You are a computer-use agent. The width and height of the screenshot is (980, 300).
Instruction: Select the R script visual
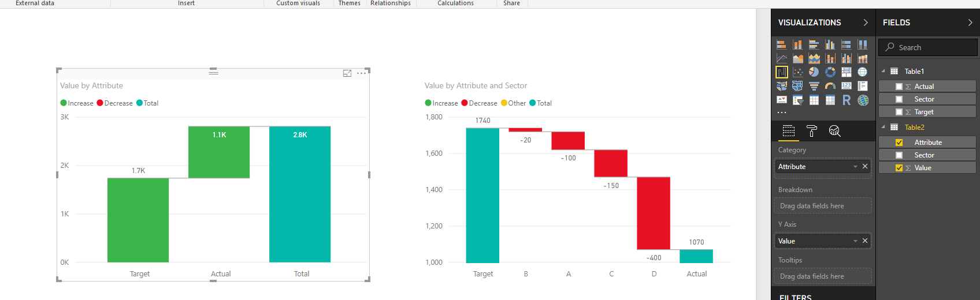coord(847,100)
